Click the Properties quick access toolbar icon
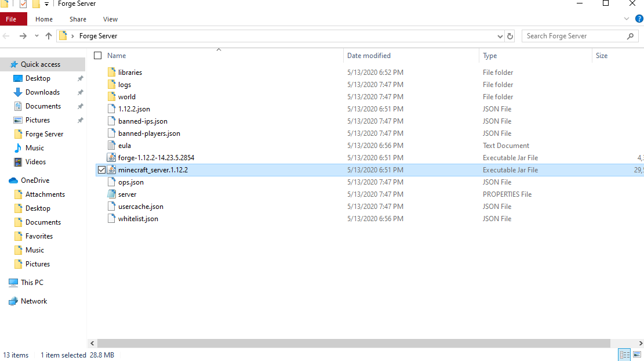 coord(23,4)
